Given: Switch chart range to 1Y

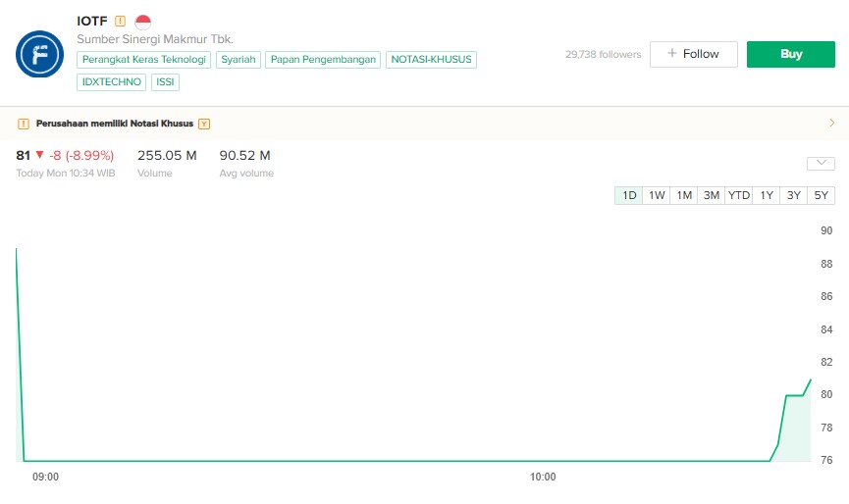Looking at the screenshot, I should 767,195.
